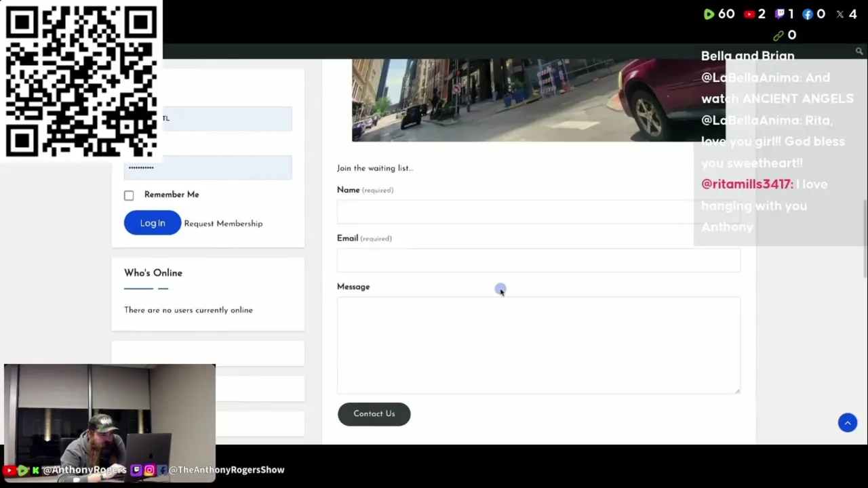Click the Who's Online heading
Screen dimensions: 868x488
[x=153, y=273]
